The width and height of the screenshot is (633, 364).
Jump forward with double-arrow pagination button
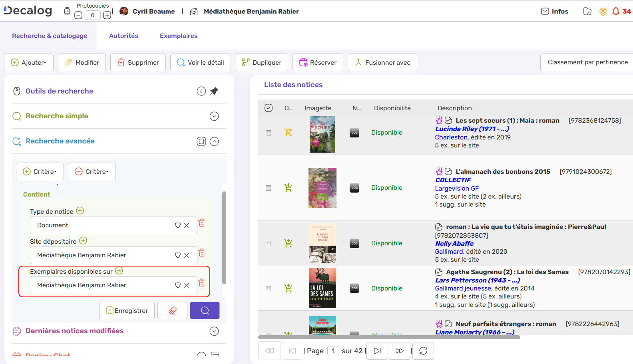pyautogui.click(x=400, y=351)
